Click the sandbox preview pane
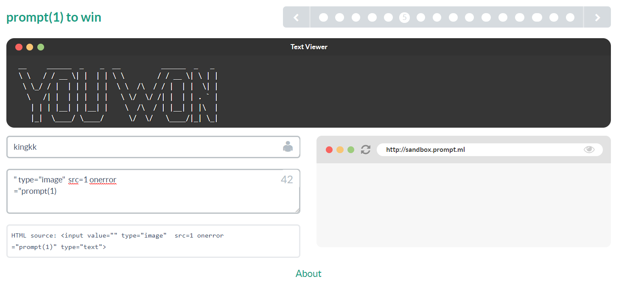Image resolution: width=644 pixels, height=288 pixels. (x=463, y=205)
